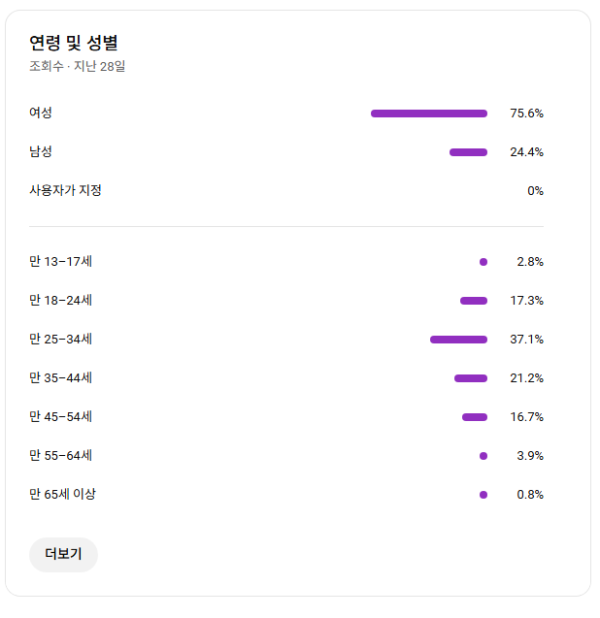This screenshot has height=618, width=600.
Task: Click the 만 55–64세 dot indicator
Action: point(483,456)
